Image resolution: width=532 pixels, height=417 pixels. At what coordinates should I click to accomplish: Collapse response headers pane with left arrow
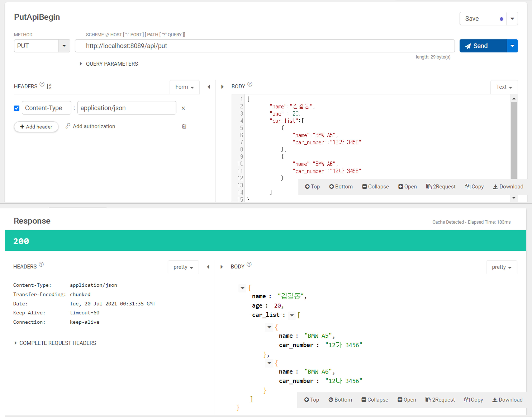tap(208, 267)
